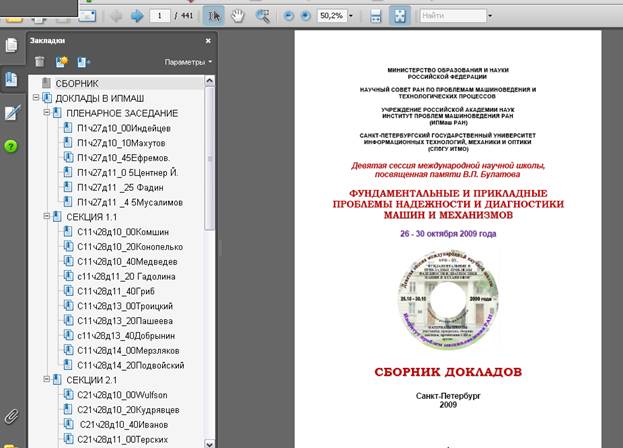623x448 pixels.
Task: Open bookmark П1ч27д10_45Ефремов.
Action: 124,158
